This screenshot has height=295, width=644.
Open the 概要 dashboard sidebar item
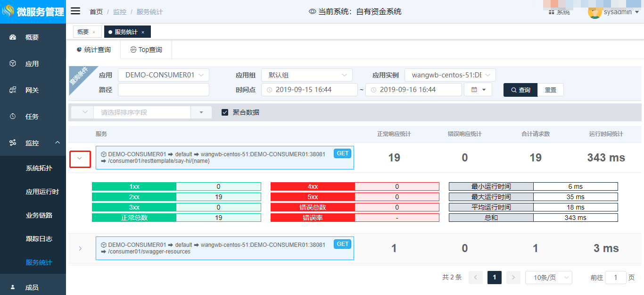32,37
